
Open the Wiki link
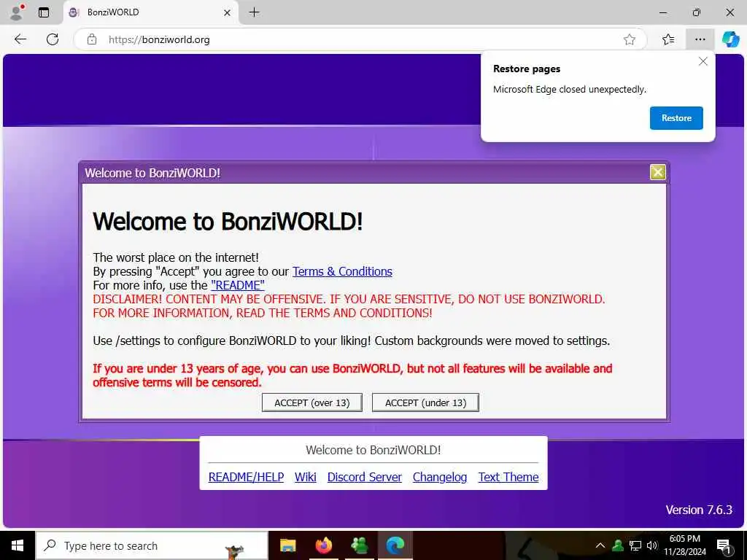click(306, 477)
